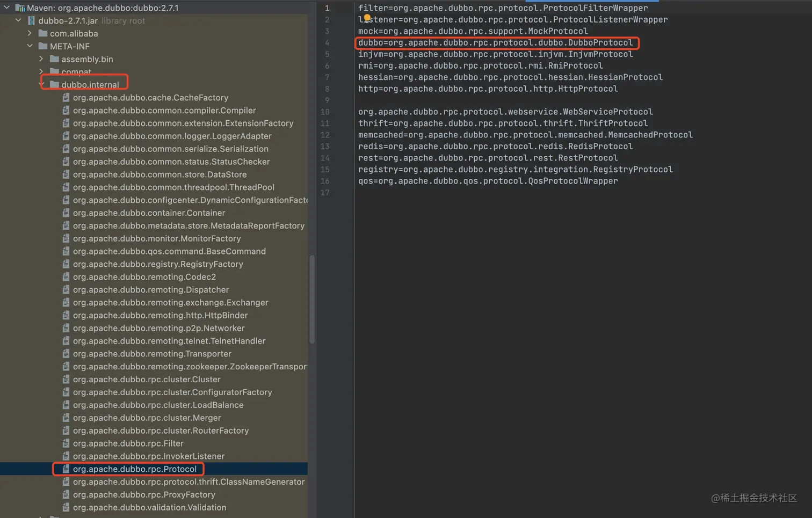812x518 pixels.
Task: Open org.apache.dubbo.validation.Validation file
Action: click(x=149, y=507)
